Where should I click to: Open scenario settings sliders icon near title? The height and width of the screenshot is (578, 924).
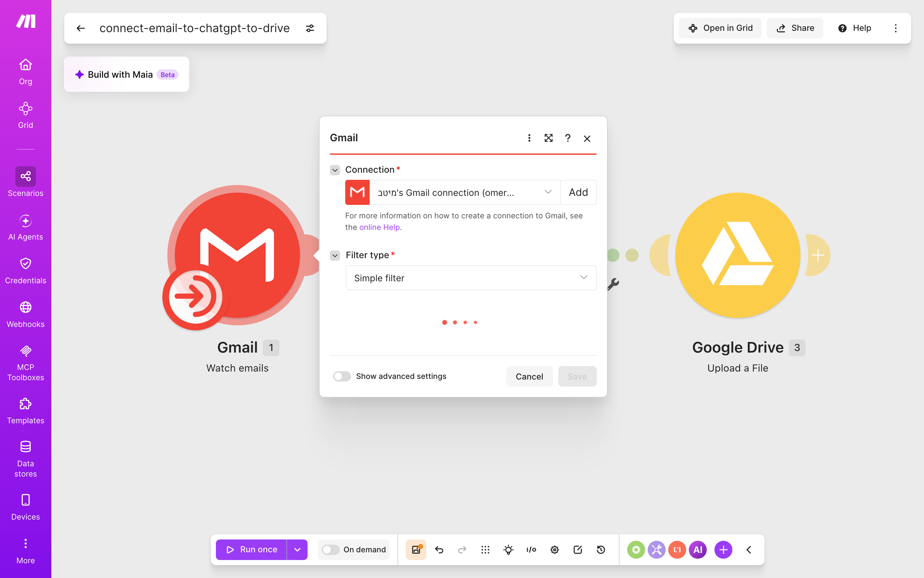[310, 28]
